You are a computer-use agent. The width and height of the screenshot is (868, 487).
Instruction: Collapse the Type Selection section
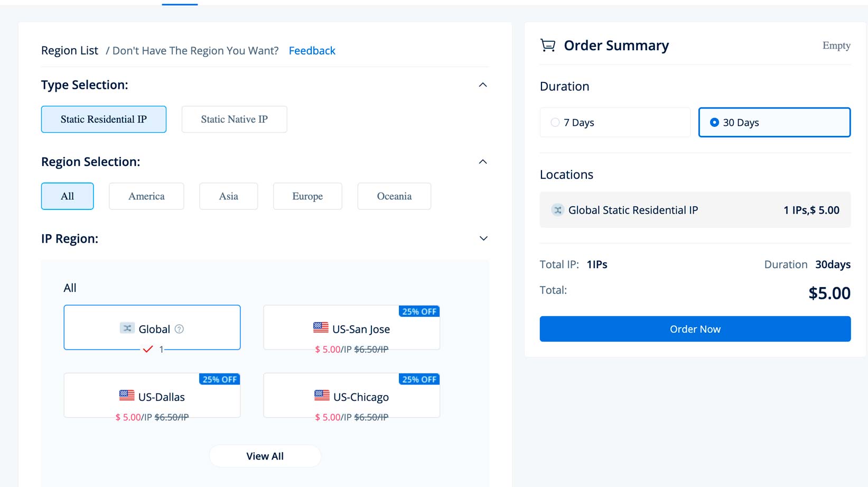pyautogui.click(x=483, y=85)
